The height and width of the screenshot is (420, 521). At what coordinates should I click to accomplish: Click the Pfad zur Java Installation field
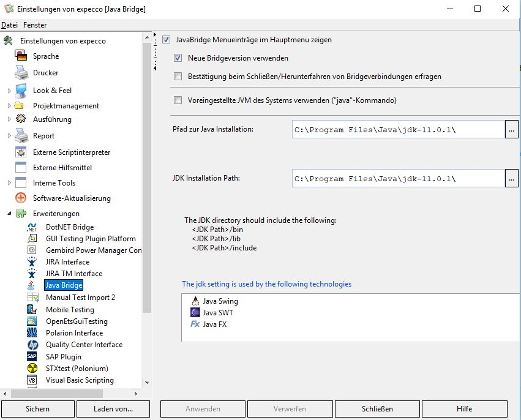coord(398,129)
